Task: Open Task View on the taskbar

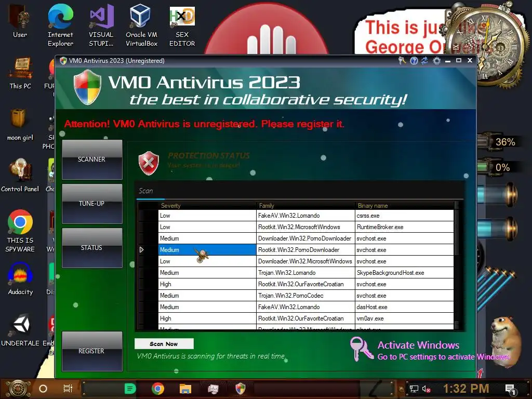Action: 68,389
